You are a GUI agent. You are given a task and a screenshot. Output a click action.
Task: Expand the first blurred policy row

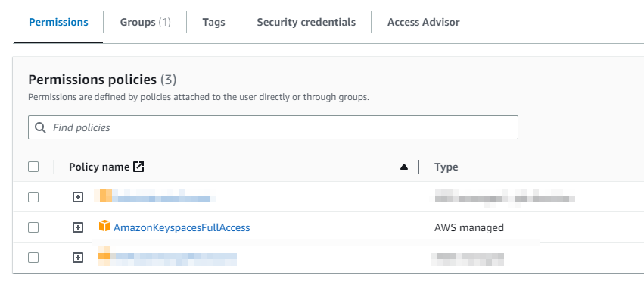[78, 197]
